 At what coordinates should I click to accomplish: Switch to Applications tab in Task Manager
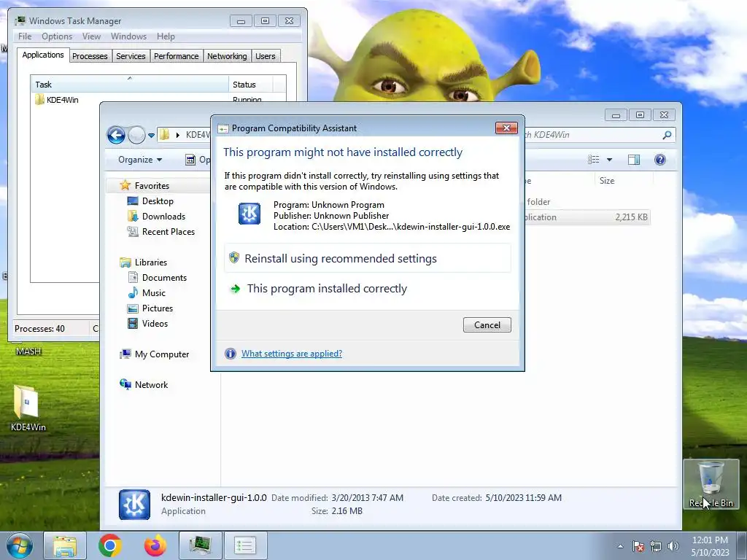[43, 55]
